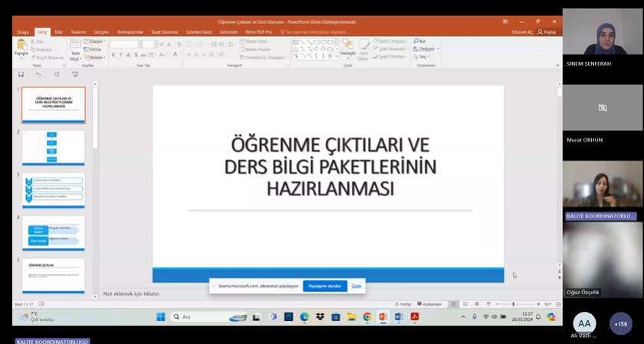Toggle strikethrough (abc) formatting
Viewport: 644px width, 344px height.
143,54
